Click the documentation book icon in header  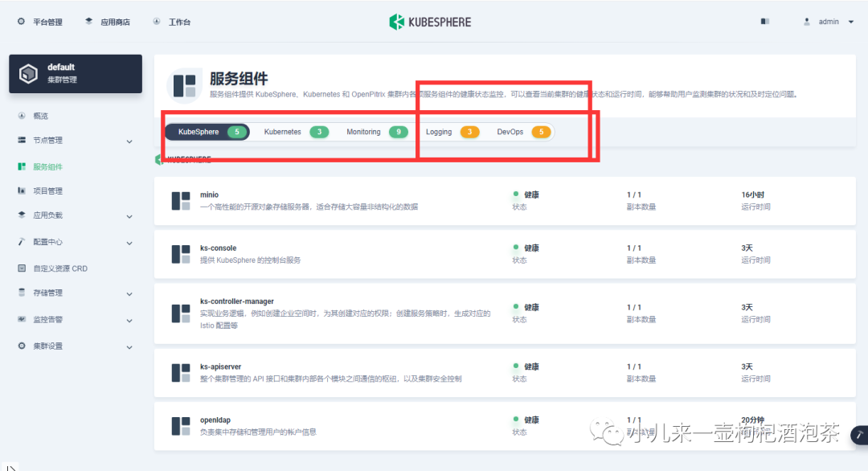click(x=765, y=22)
